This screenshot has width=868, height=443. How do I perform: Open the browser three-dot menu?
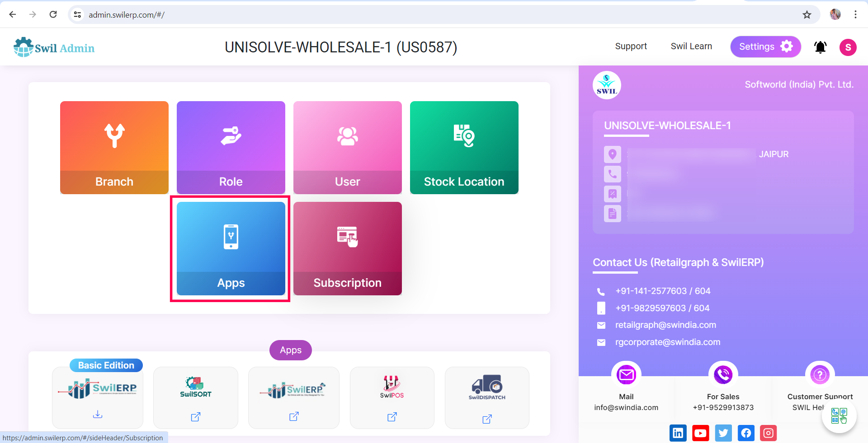tap(855, 14)
